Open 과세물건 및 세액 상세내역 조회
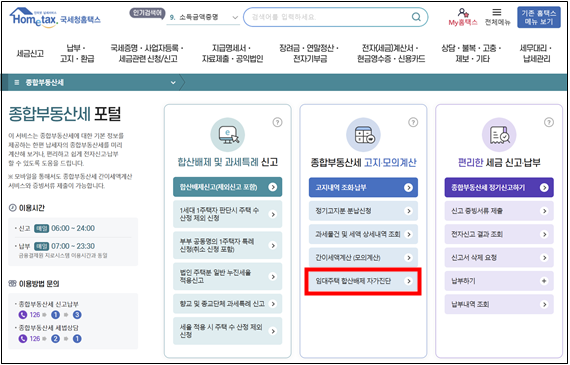The image size is (570, 365). 363,234
